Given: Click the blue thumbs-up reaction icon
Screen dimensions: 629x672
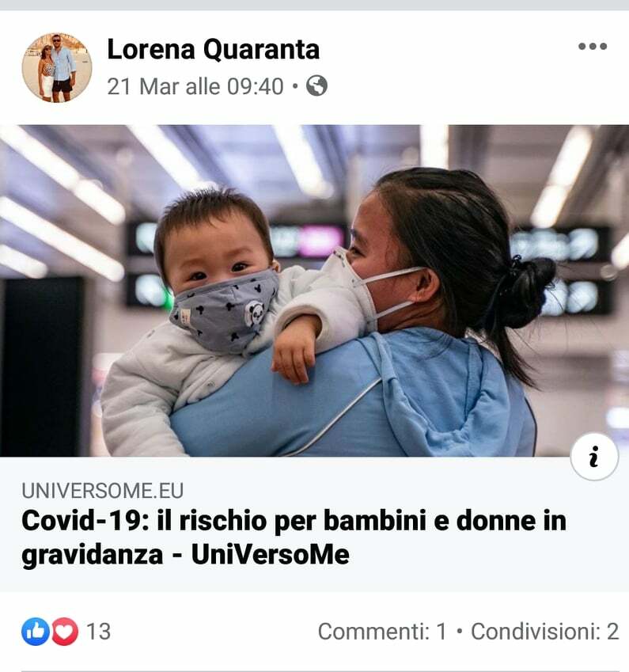Looking at the screenshot, I should click(x=36, y=632).
